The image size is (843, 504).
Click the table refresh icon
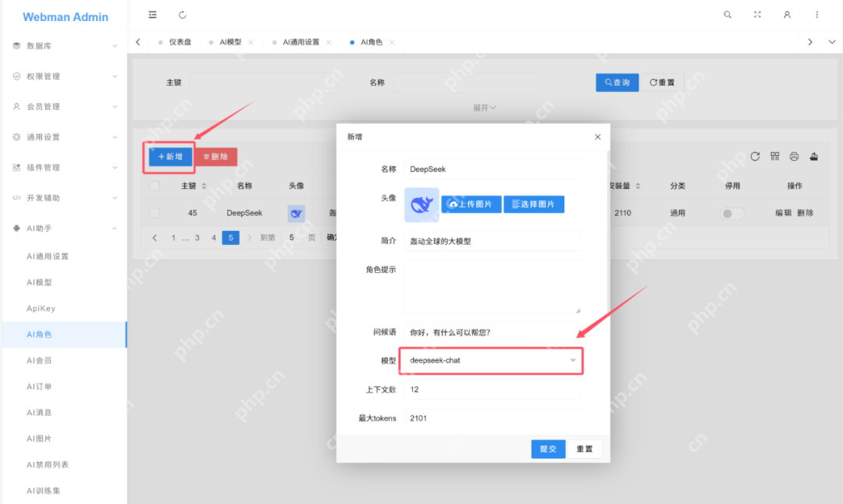[x=755, y=156]
